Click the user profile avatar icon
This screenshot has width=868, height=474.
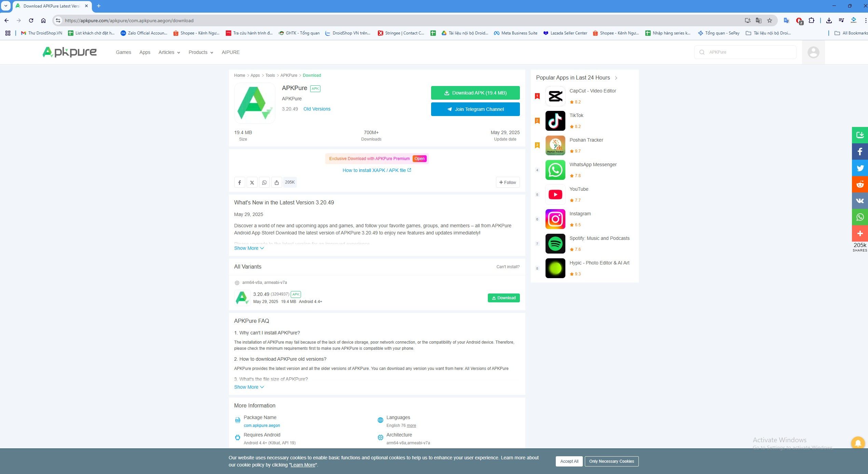(x=813, y=52)
